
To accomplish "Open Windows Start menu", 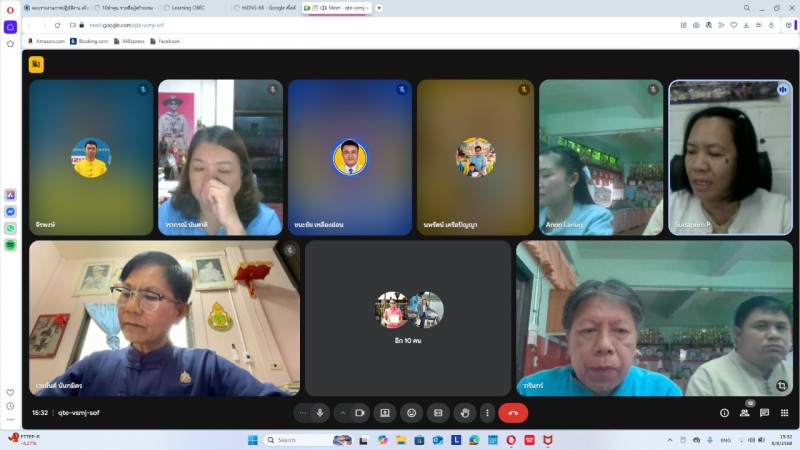I will pos(253,440).
